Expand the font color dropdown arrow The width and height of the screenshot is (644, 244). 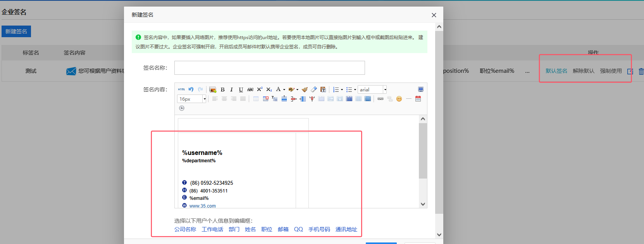[284, 89]
